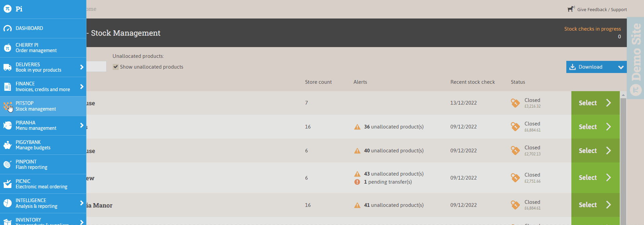Click the Picnic basket icon
644x225 pixels.
point(7,184)
